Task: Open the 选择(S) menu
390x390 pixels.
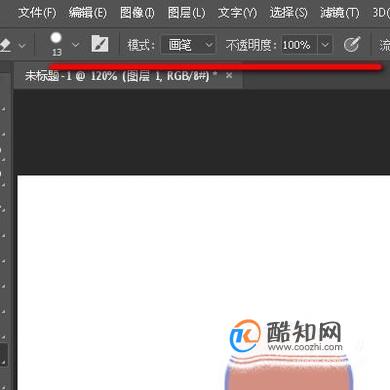Action: (x=288, y=13)
